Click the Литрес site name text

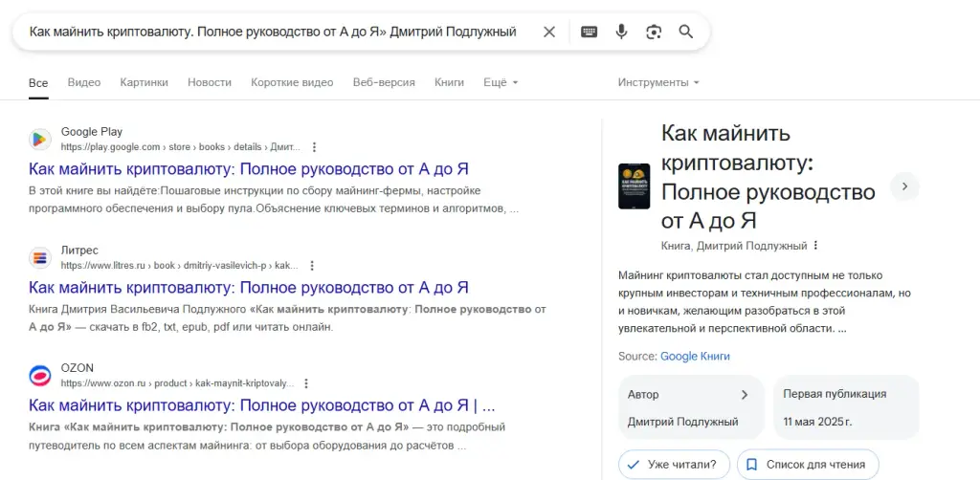click(x=79, y=251)
